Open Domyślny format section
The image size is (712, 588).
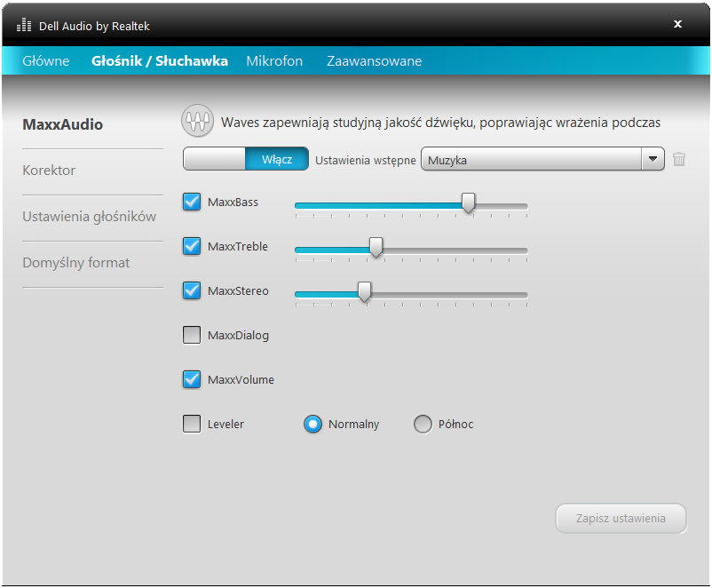[76, 263]
